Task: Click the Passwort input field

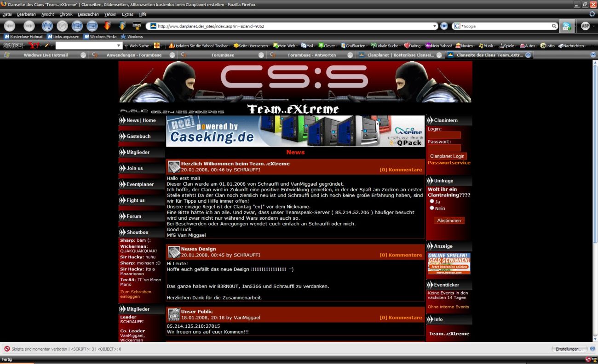Action: (444, 148)
